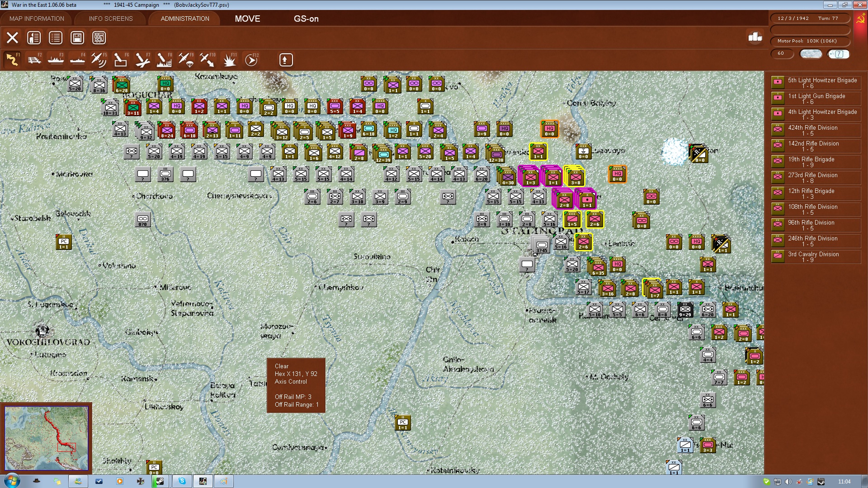Click the MOVE mode label

coord(247,19)
